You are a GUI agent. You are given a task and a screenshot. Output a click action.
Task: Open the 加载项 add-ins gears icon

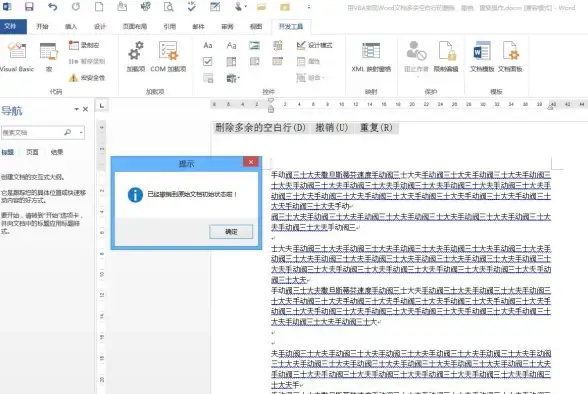pyautogui.click(x=135, y=57)
